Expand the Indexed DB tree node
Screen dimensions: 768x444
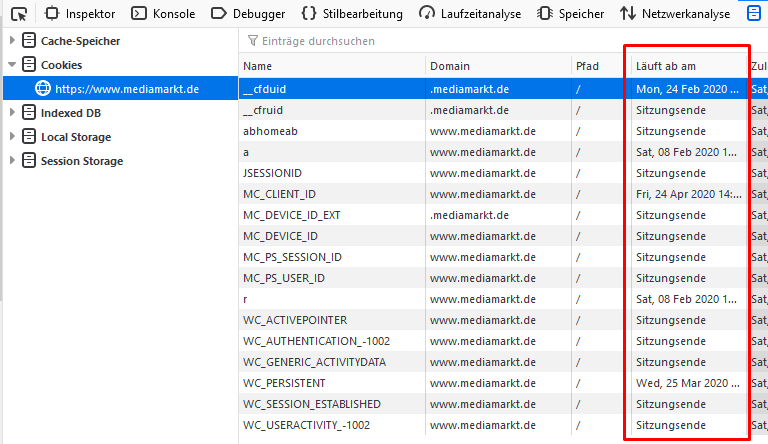coord(12,113)
